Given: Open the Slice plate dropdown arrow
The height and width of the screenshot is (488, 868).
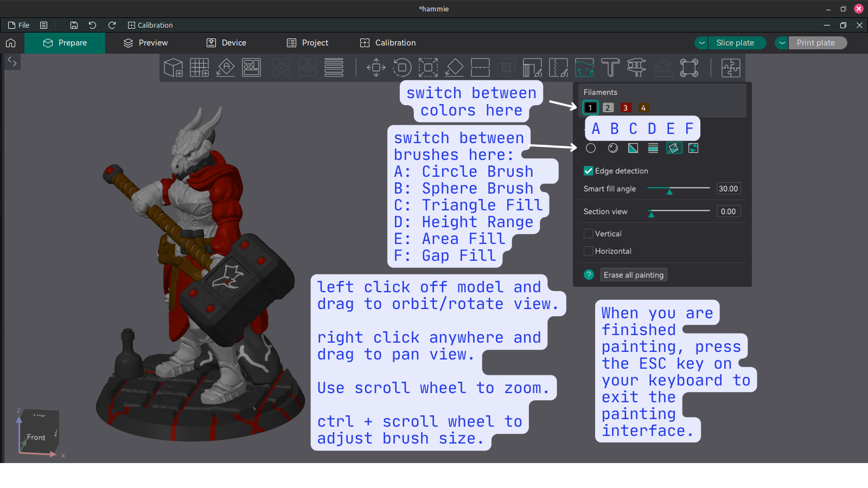Looking at the screenshot, I should click(x=701, y=43).
